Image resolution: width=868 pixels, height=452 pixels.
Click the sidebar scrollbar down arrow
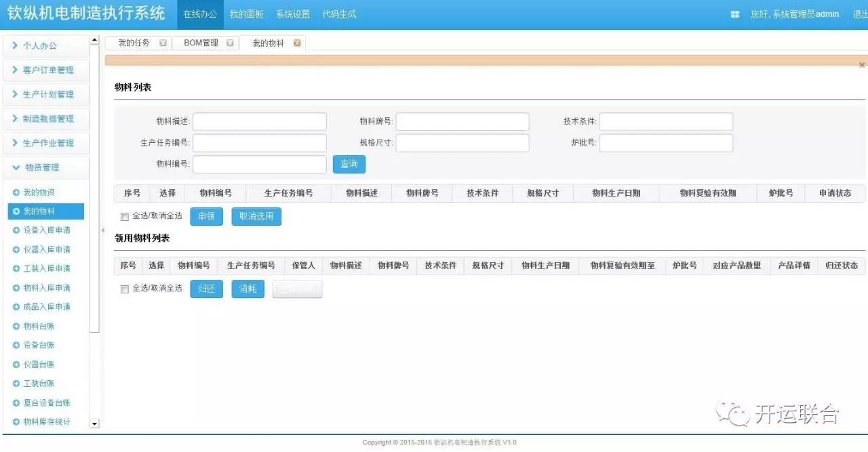pyautogui.click(x=94, y=424)
